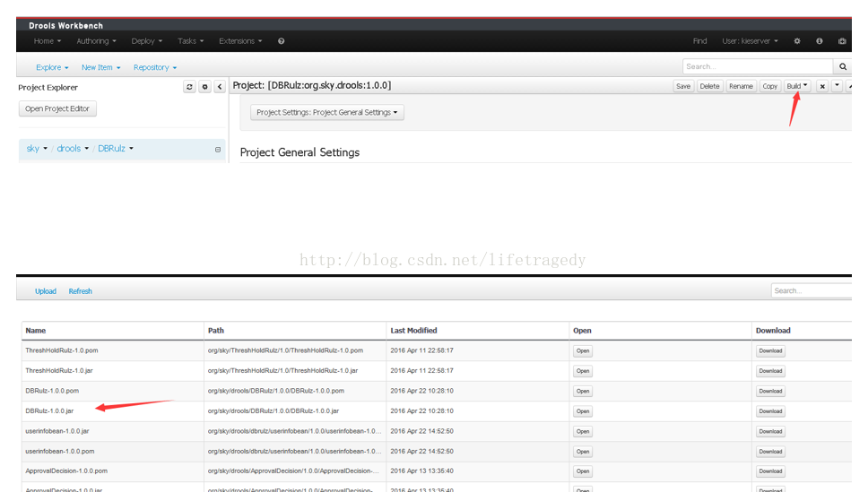
Task: Click the Refresh link in artifact repository
Action: [x=81, y=291]
